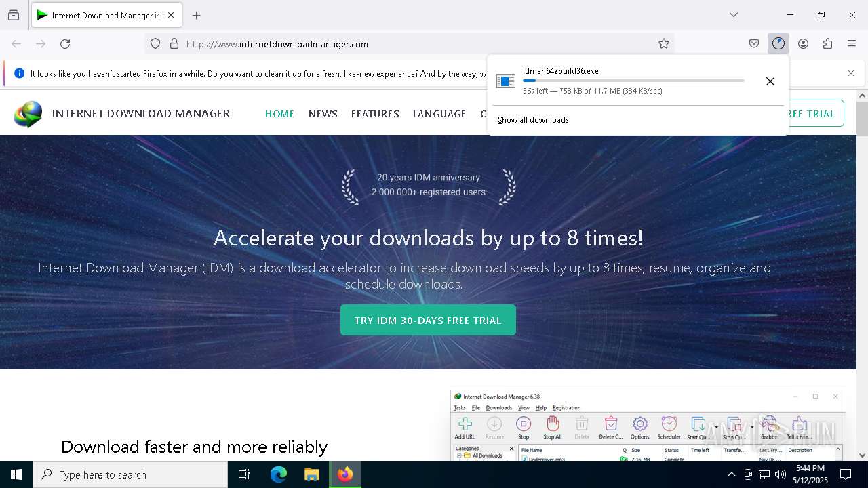List all tabs chevron
This screenshot has height=488, width=868.
tap(733, 15)
